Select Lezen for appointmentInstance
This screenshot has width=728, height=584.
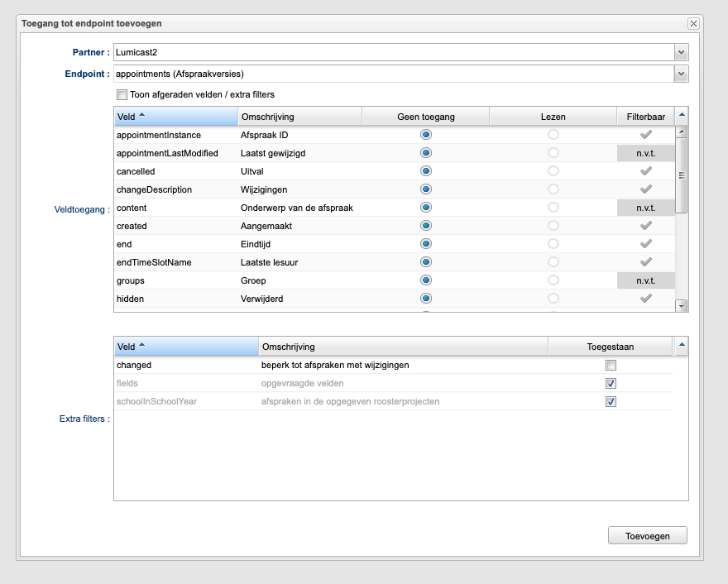(553, 135)
